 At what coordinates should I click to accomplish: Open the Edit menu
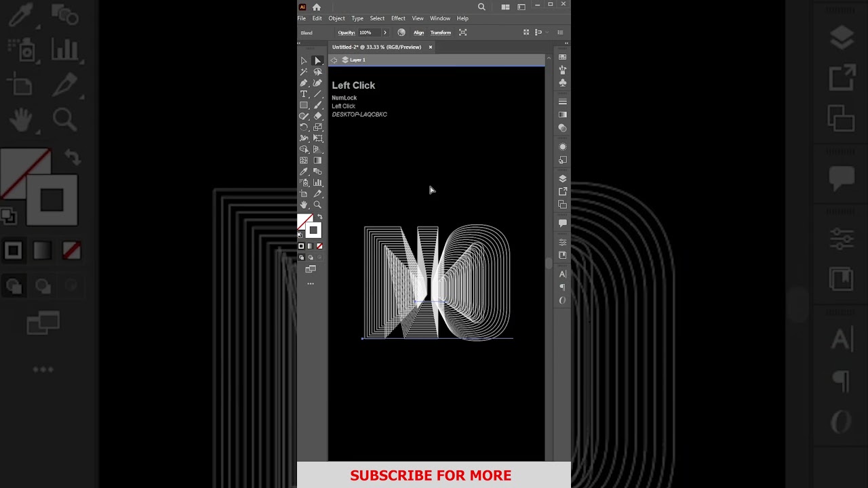(317, 18)
